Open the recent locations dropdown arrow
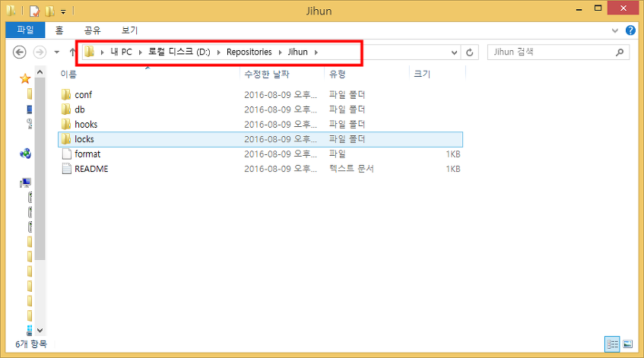 [x=57, y=52]
